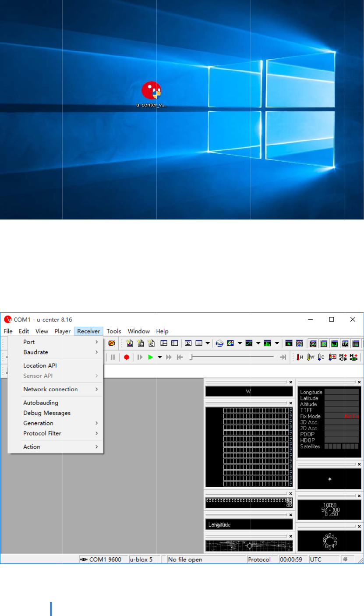Expand the Baudrate submenu
The height and width of the screenshot is (616, 364).
(x=56, y=352)
